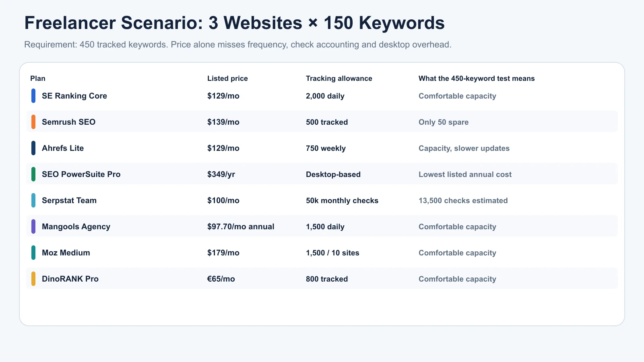Select "Comfortable capacity" in the Mangools Agency row
Image resolution: width=644 pixels, height=362 pixels.
[x=457, y=227]
